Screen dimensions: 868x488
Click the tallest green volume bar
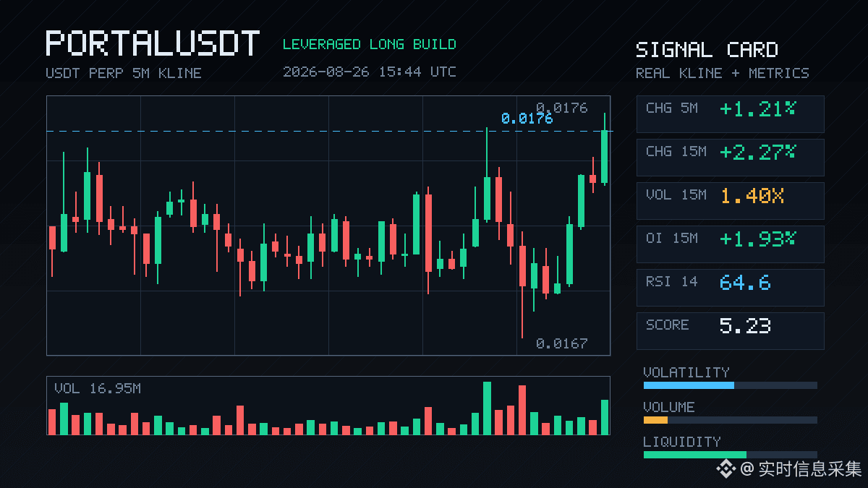tap(487, 408)
